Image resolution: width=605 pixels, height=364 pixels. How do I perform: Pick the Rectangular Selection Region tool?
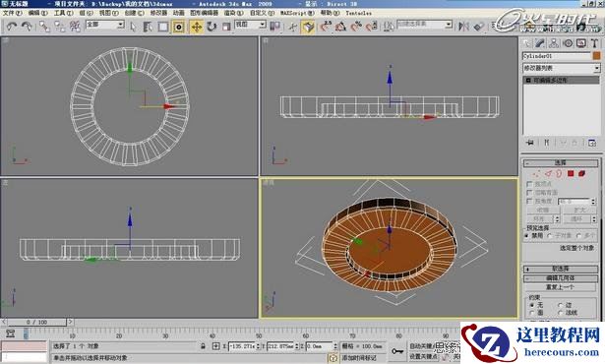click(x=163, y=27)
